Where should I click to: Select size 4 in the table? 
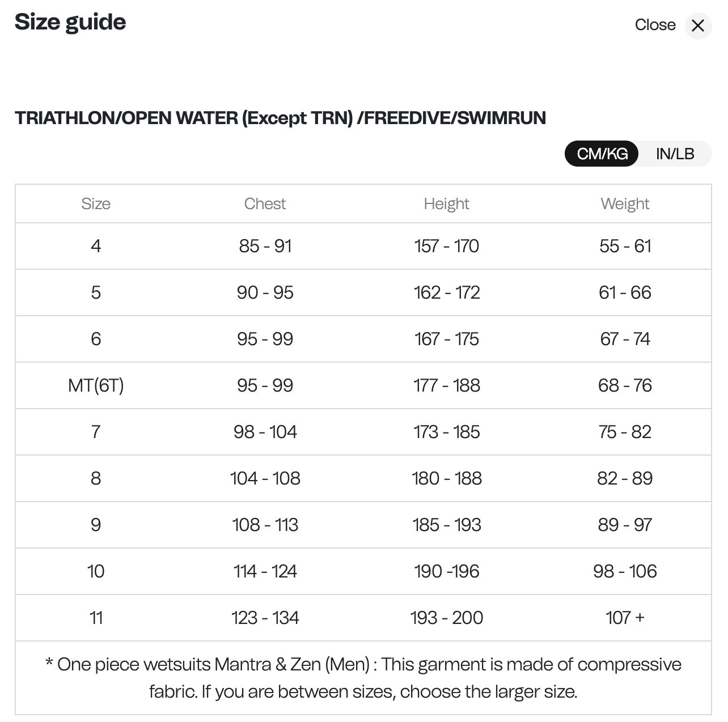[x=96, y=246]
